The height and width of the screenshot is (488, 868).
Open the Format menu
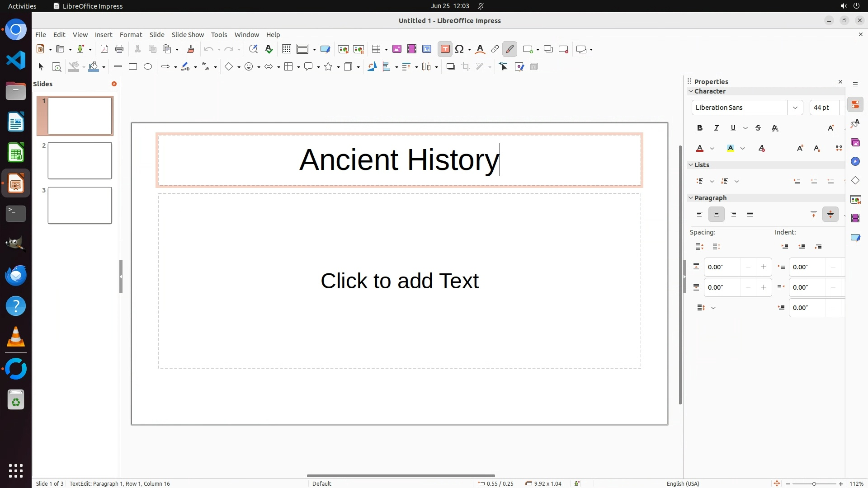(131, 35)
